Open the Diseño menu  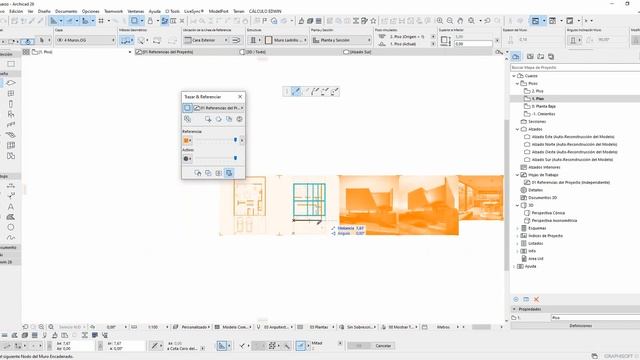tap(44, 11)
